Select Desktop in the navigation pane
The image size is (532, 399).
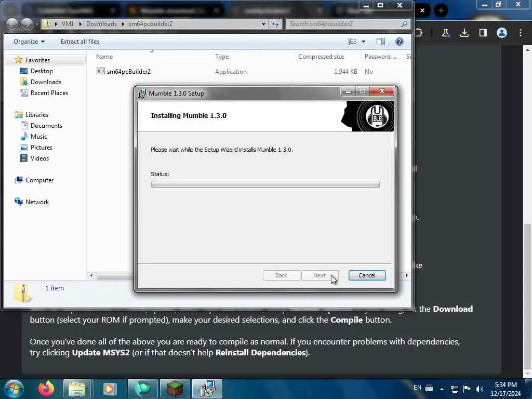tap(42, 71)
